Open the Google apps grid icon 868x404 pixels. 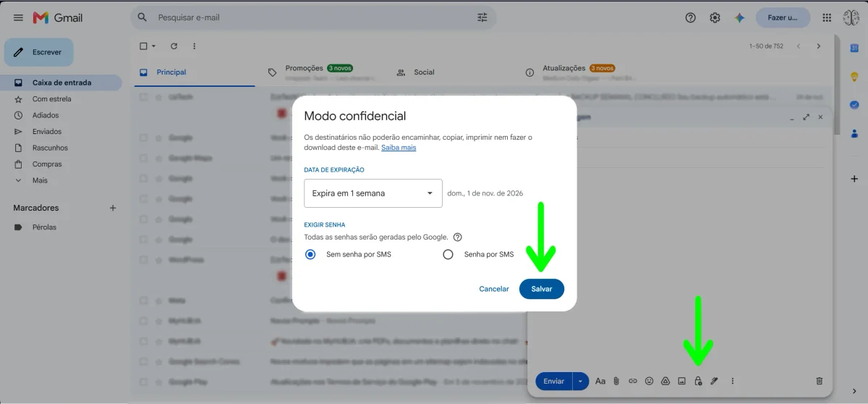point(827,17)
